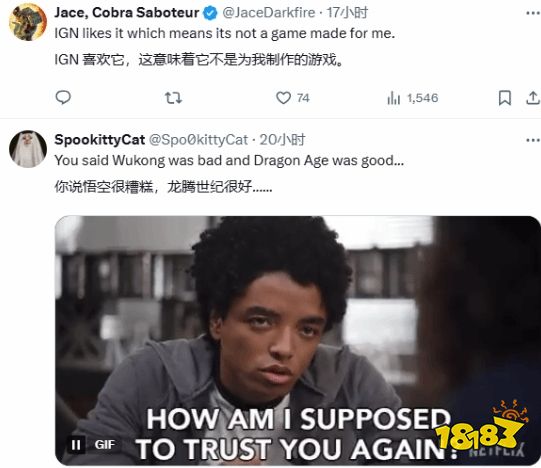Retweet Jace's IGN tweet
Image resolution: width=541 pixels, height=468 pixels.
(173, 98)
